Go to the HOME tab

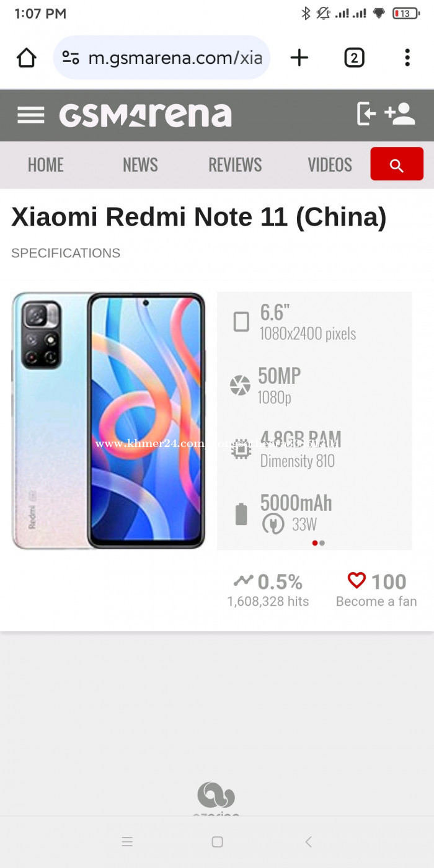coord(46,165)
